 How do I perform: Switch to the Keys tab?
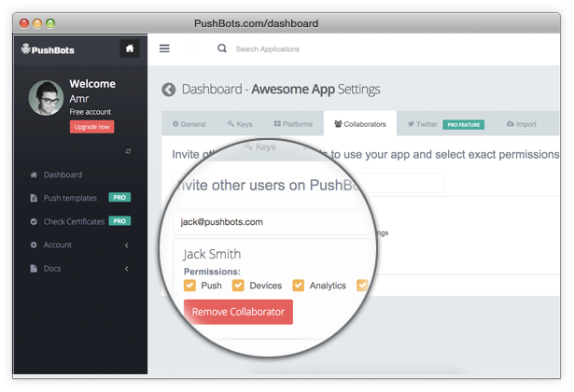click(x=240, y=124)
